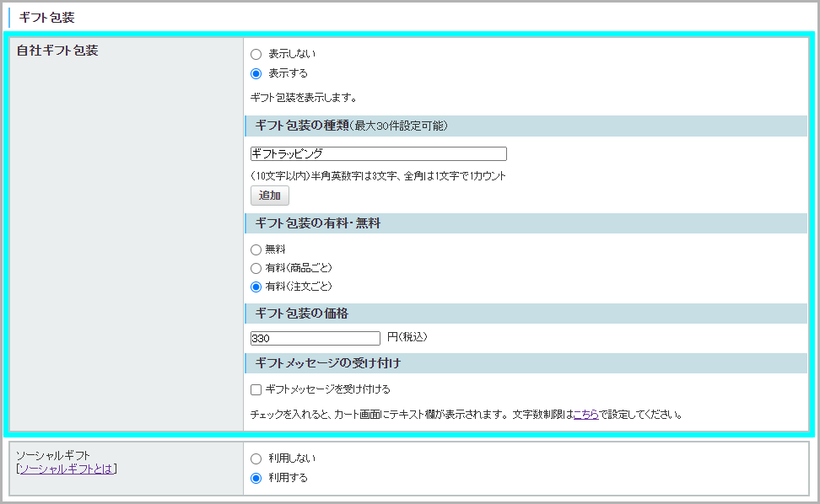
Task: Select 利用する for ソーシャルギフト
Action: pyautogui.click(x=256, y=479)
